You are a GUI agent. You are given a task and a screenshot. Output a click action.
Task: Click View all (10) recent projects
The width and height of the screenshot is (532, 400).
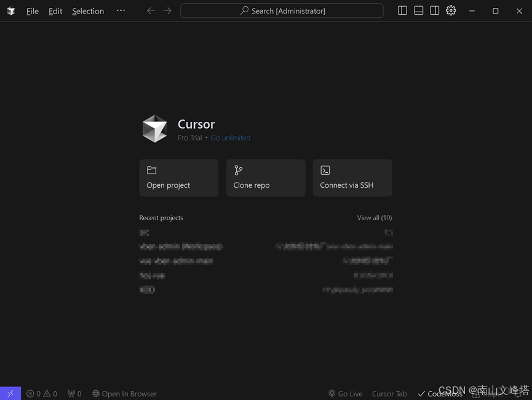click(374, 218)
